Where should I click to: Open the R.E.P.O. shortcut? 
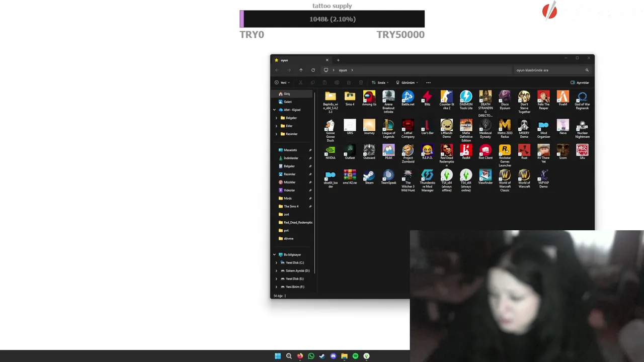(x=427, y=152)
